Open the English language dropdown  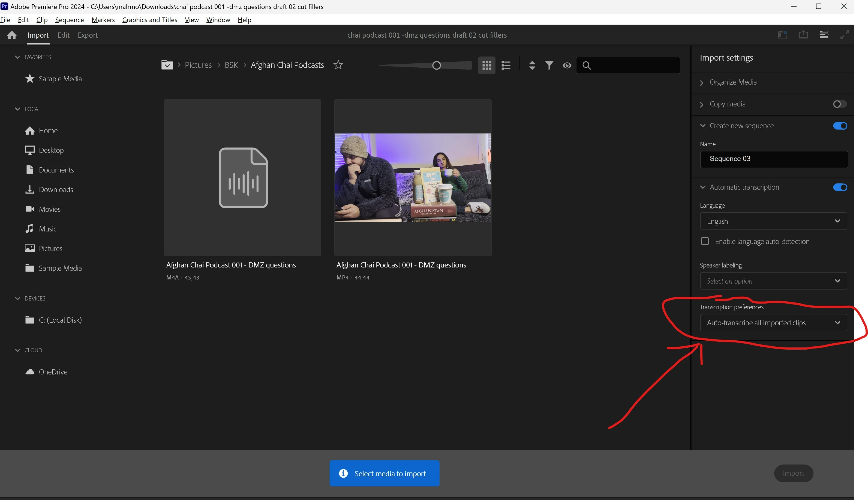(773, 221)
